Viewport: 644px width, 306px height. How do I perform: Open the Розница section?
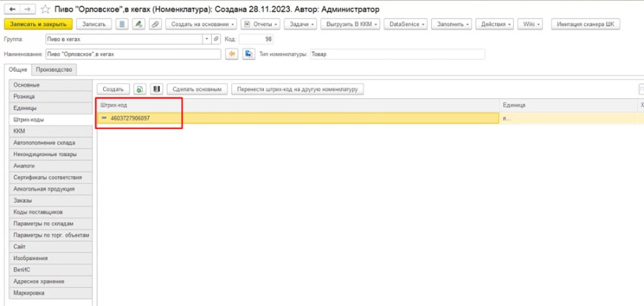(x=50, y=97)
